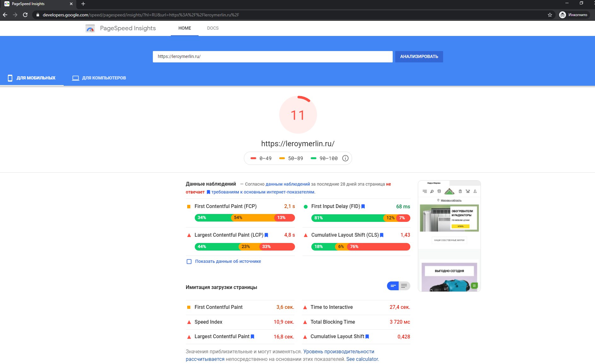Open the 'See calculator' link

[362, 359]
